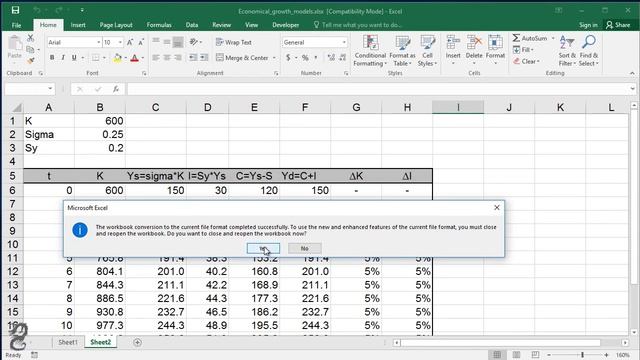
Task: Click the Name Box field
Action: (x=29, y=89)
